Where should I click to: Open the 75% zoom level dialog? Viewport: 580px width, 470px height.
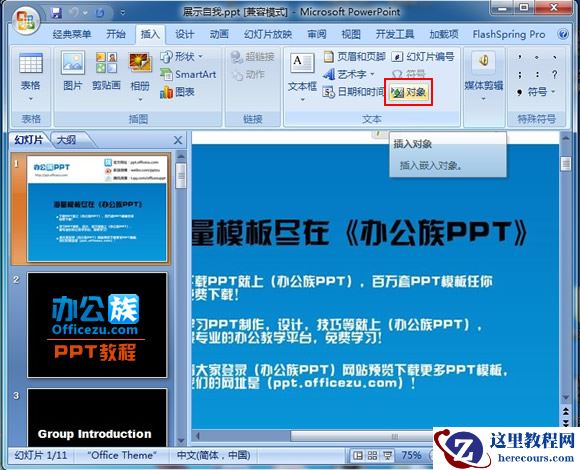tap(411, 455)
